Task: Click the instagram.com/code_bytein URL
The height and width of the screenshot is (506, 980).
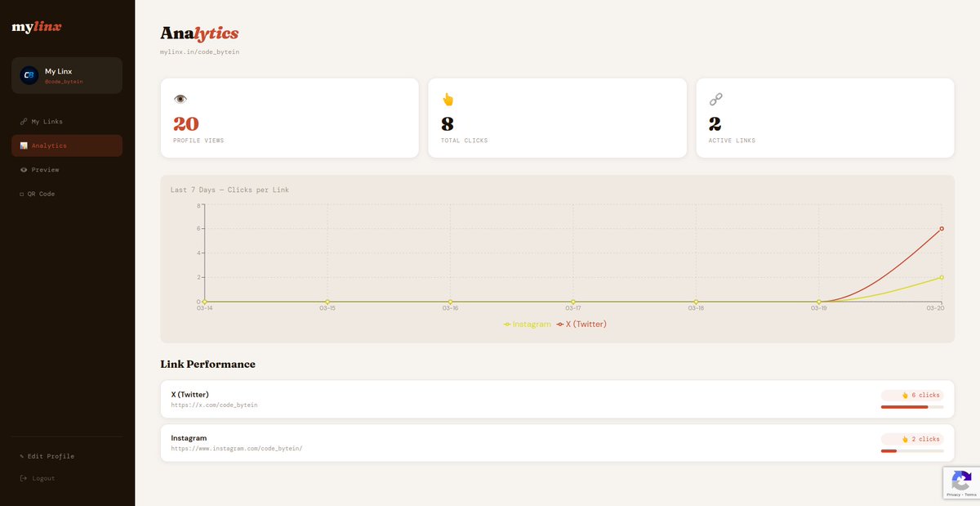Action: (x=237, y=449)
